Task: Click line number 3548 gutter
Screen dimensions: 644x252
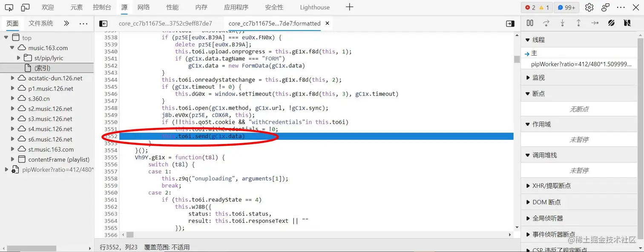Action: [x=110, y=108]
